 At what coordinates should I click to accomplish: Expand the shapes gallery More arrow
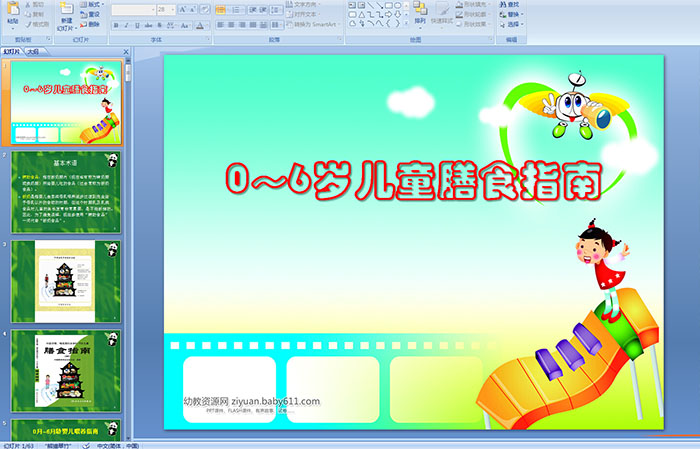406,24
